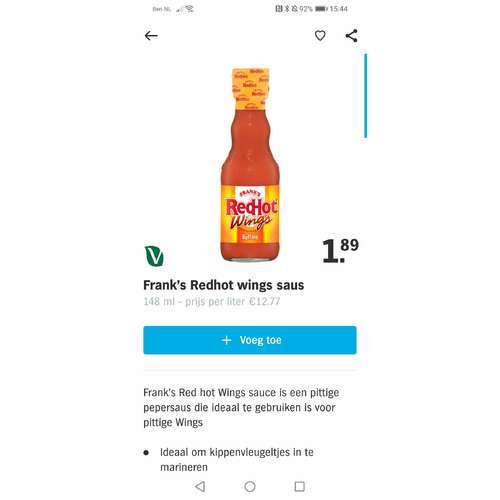Click the 15:44 clock in status bar
The width and height of the screenshot is (500, 500).
tap(339, 9)
